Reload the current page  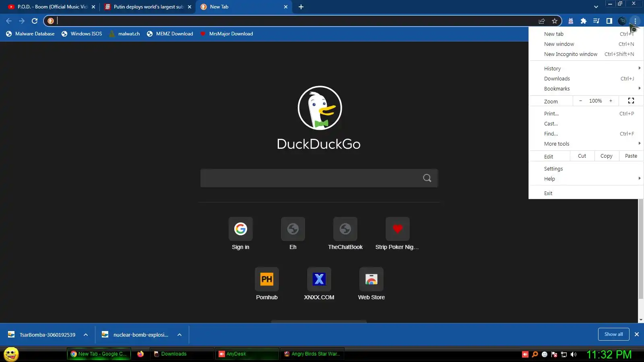click(x=35, y=21)
